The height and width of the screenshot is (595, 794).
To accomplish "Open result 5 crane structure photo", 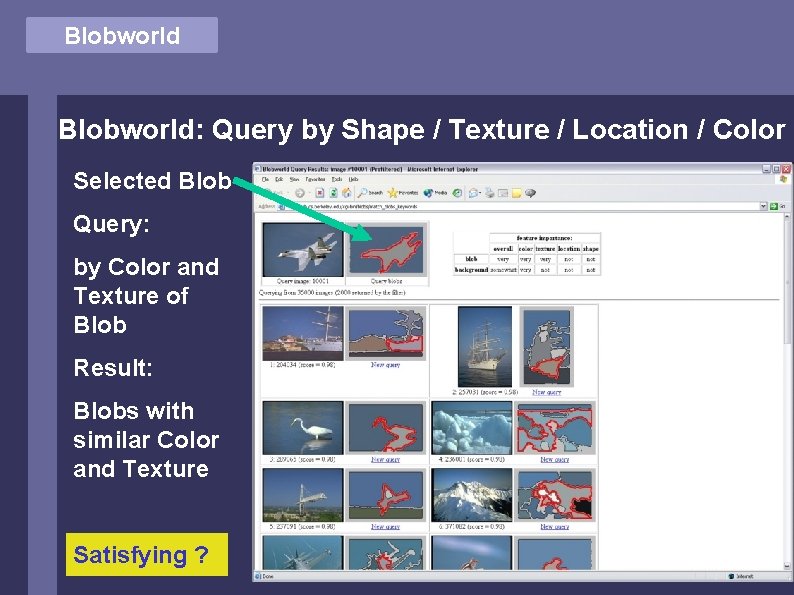I will tap(303, 495).
